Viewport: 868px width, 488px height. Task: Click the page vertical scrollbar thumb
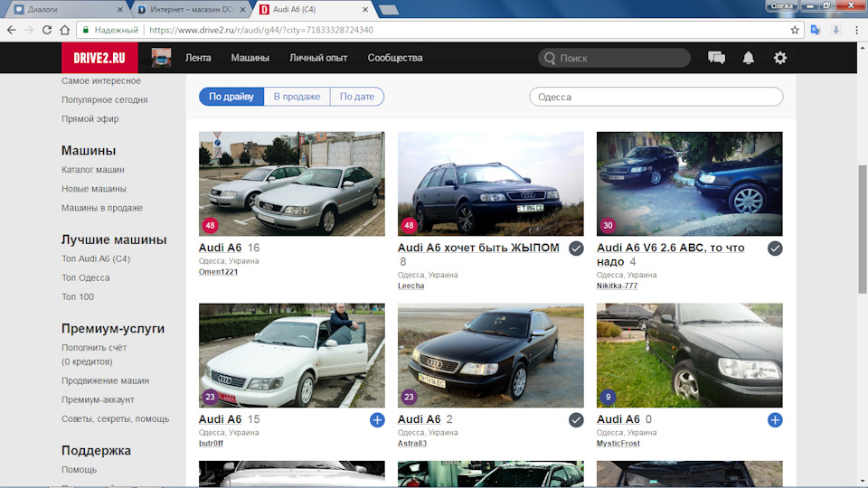(x=863, y=230)
